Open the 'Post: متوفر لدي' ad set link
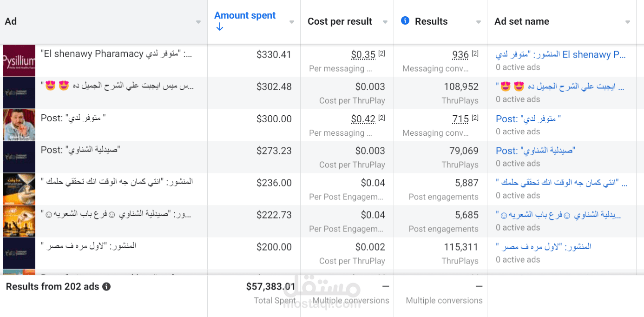Viewport: 644px width, 317px height. tap(528, 119)
